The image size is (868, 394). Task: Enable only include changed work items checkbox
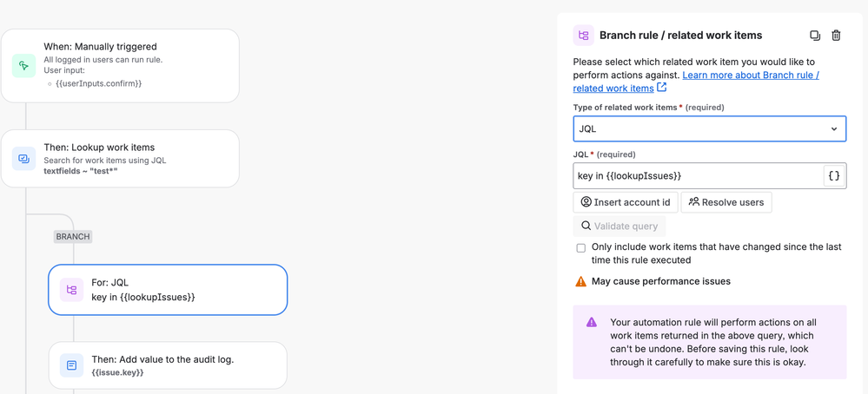point(581,248)
